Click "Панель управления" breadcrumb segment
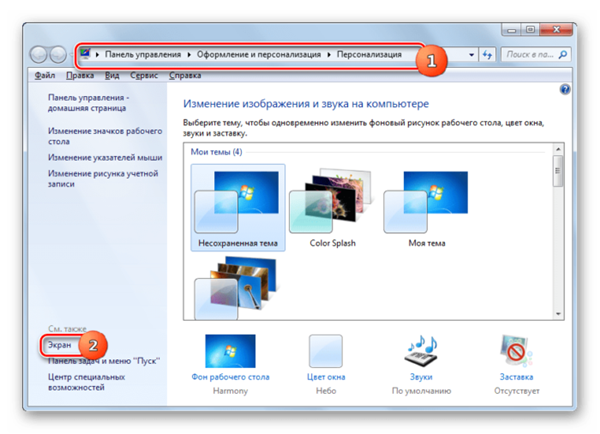 pos(143,54)
